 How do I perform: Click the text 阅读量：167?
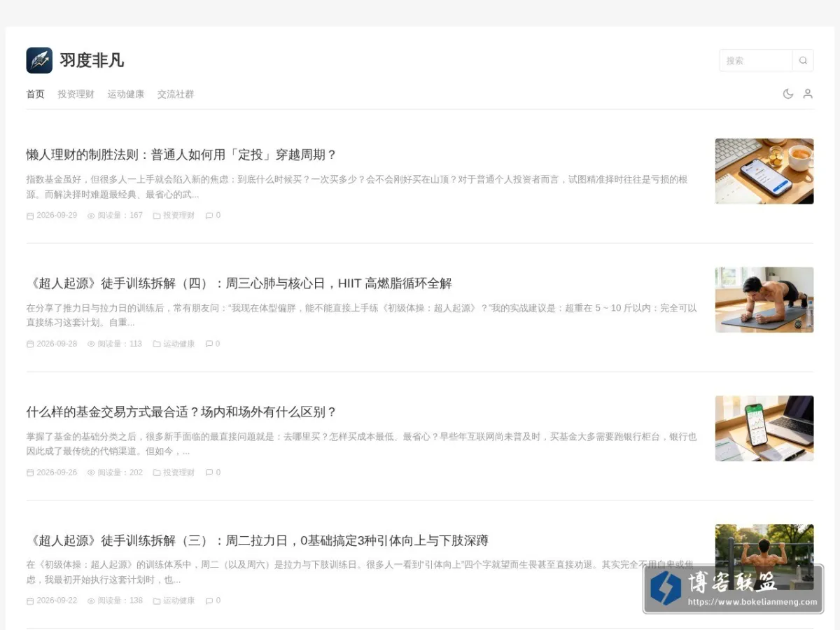tap(120, 216)
